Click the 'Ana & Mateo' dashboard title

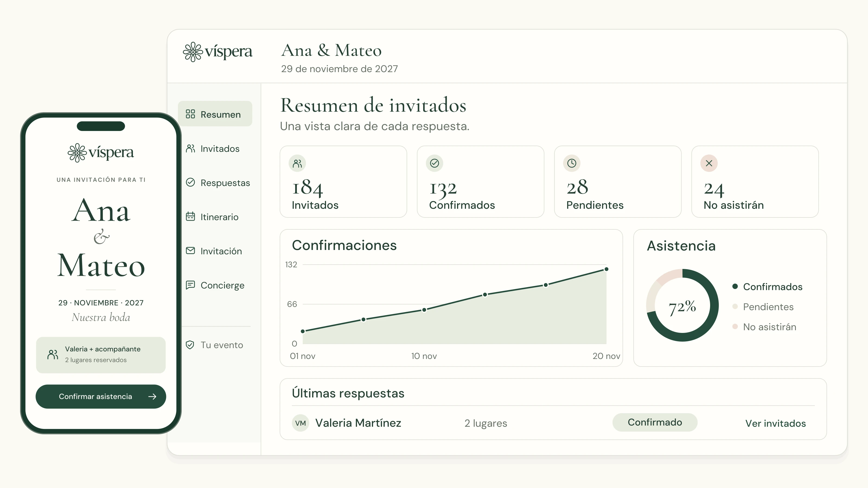click(x=331, y=50)
